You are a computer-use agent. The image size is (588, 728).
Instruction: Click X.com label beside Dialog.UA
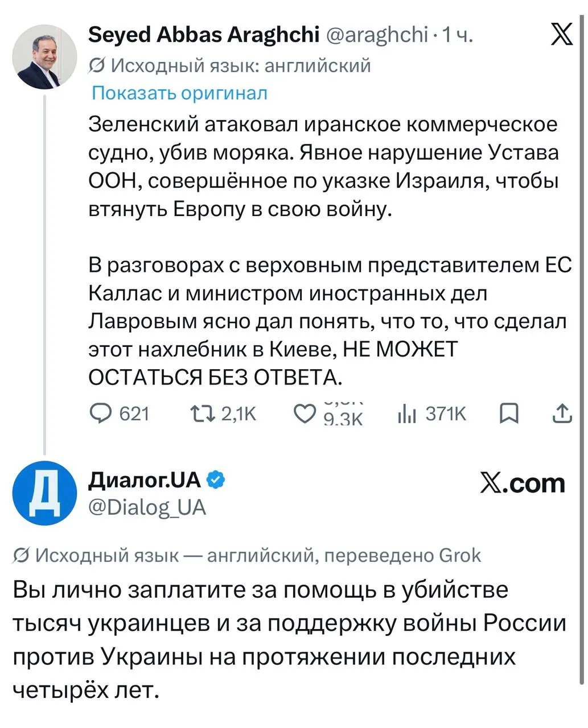pos(523,483)
